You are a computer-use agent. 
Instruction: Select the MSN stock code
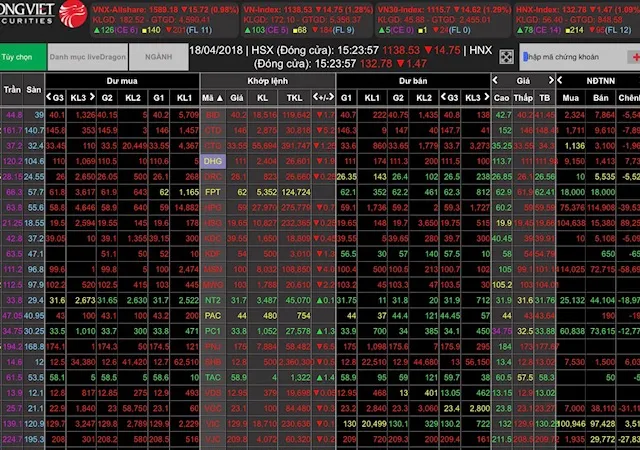[213, 270]
